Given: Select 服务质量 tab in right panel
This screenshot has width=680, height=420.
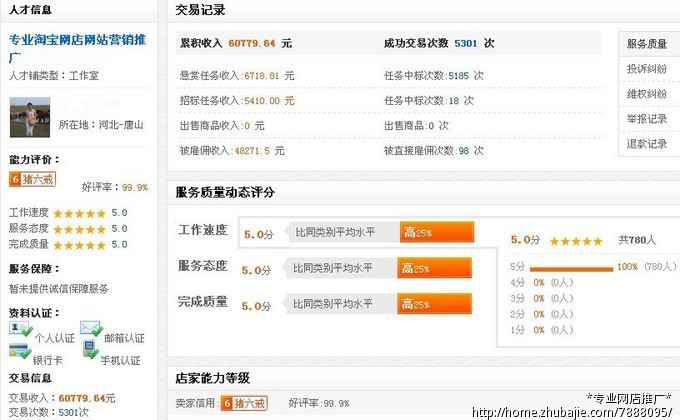Looking at the screenshot, I should click(x=649, y=43).
